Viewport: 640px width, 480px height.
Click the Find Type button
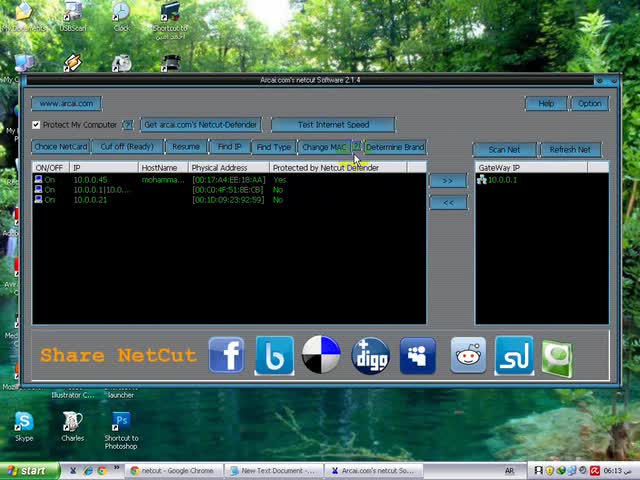click(274, 147)
